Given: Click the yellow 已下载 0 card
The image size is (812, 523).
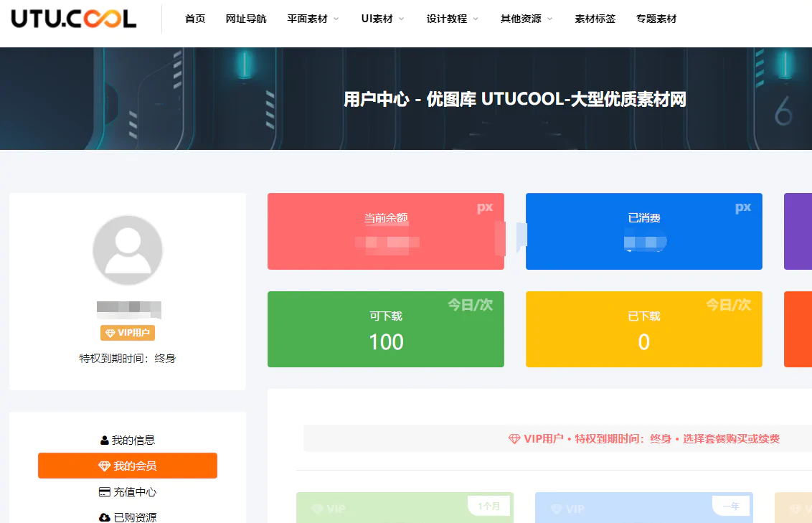Looking at the screenshot, I should (643, 329).
